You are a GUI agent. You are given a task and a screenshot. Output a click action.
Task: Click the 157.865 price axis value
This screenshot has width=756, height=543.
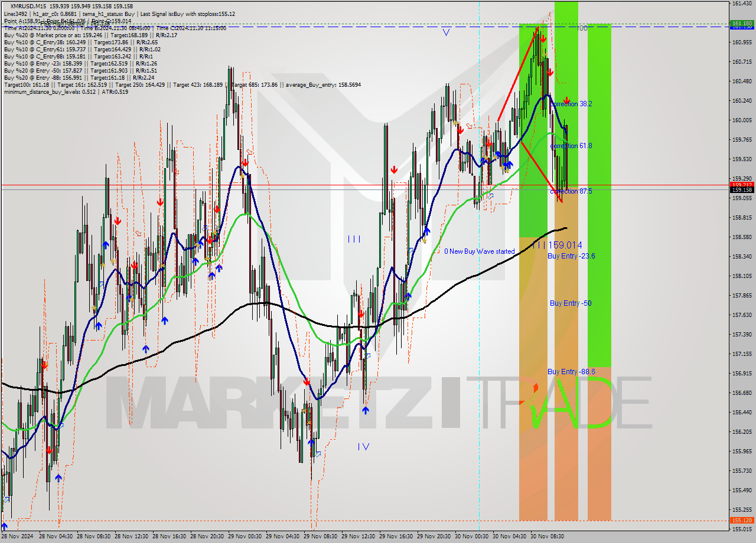pos(742,296)
